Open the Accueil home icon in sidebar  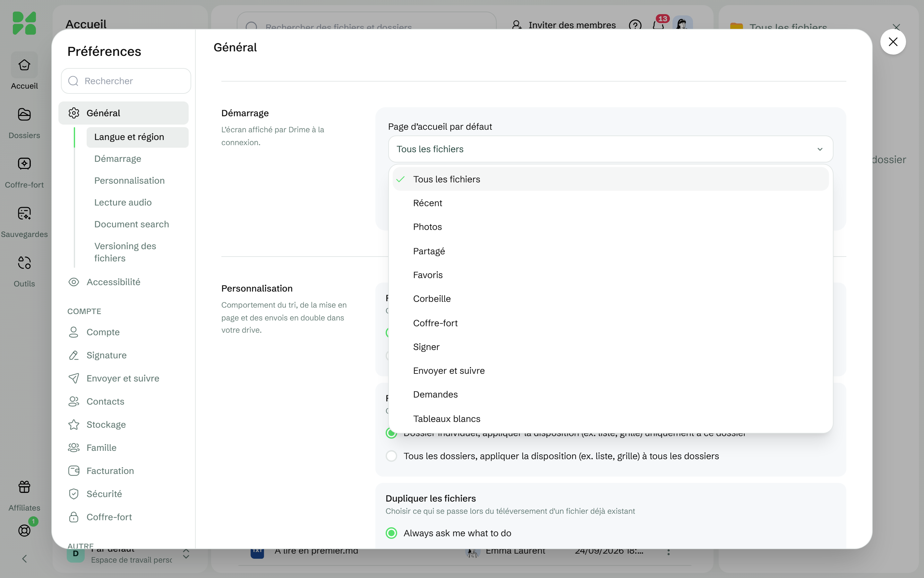click(24, 65)
